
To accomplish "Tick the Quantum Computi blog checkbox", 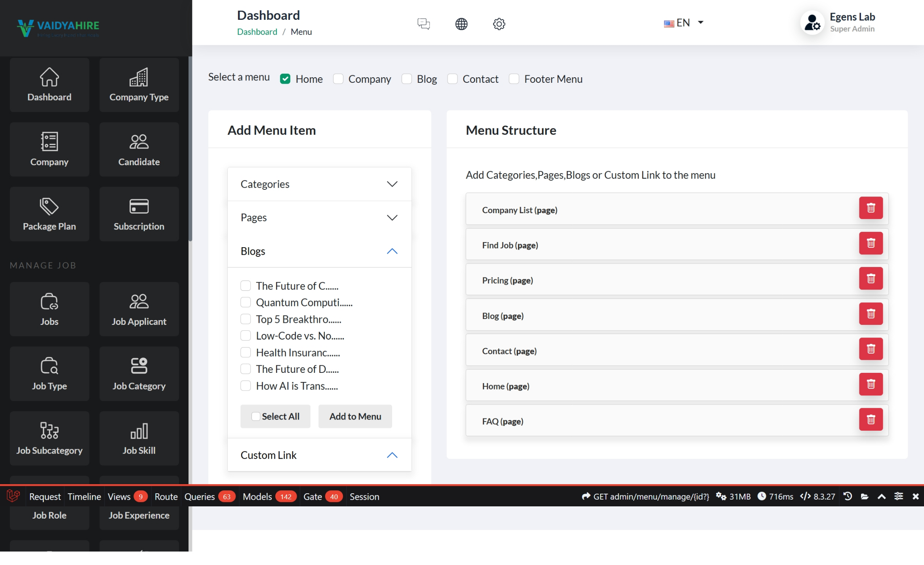I will (x=246, y=303).
